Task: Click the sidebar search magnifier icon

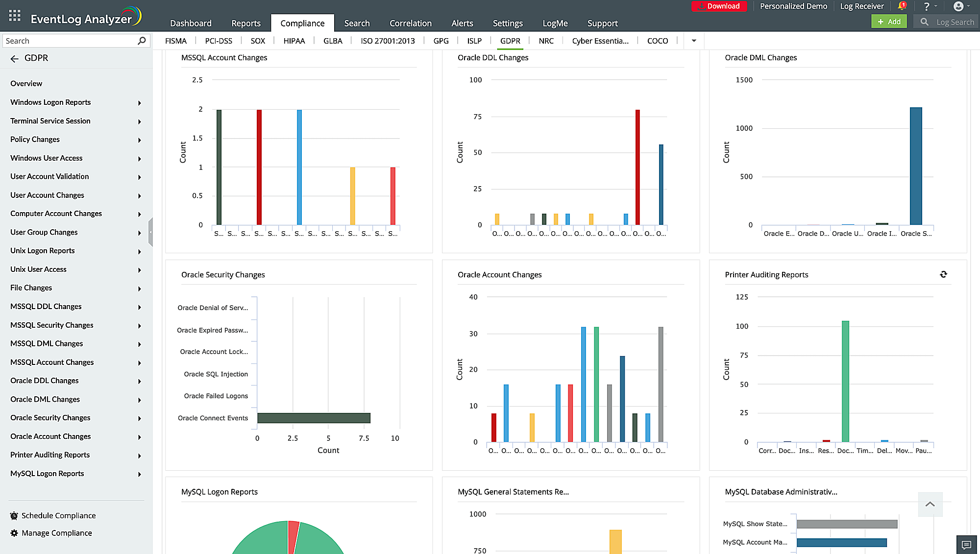Action: pos(142,41)
